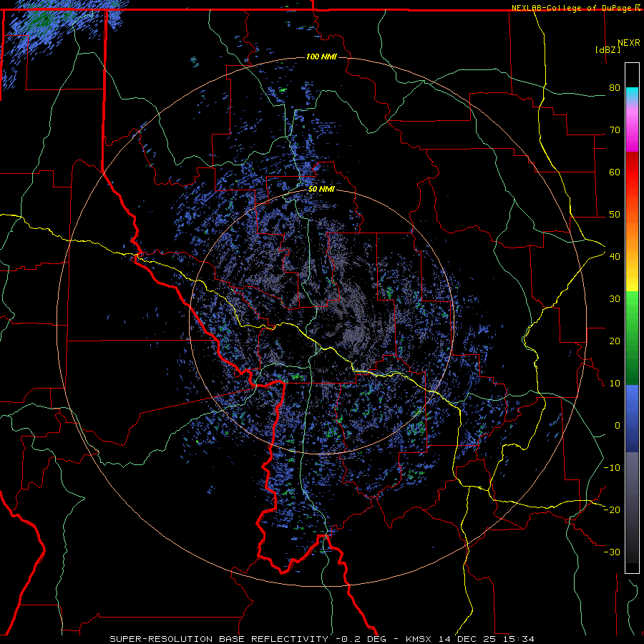Click the 30 value on the dBZ scale
644x644 pixels.
(615, 299)
